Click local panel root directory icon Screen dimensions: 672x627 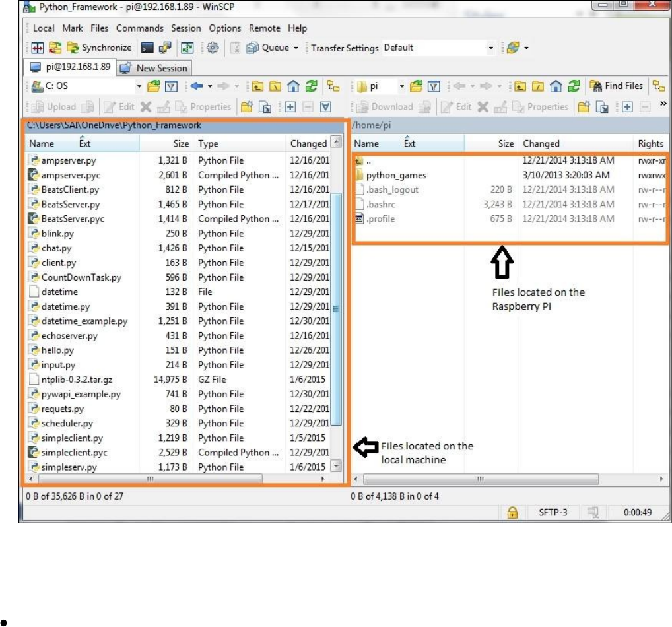click(275, 86)
